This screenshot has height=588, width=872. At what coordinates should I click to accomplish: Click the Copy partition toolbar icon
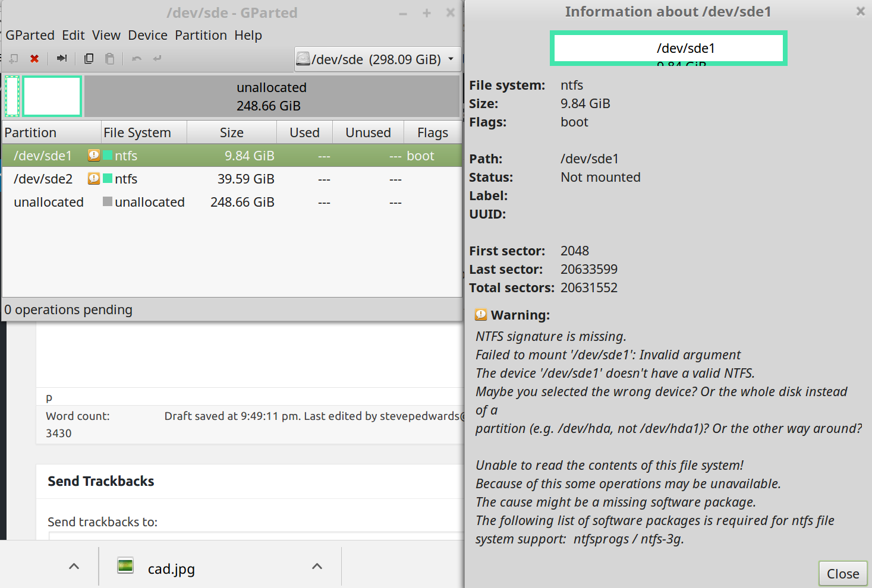[x=89, y=58]
